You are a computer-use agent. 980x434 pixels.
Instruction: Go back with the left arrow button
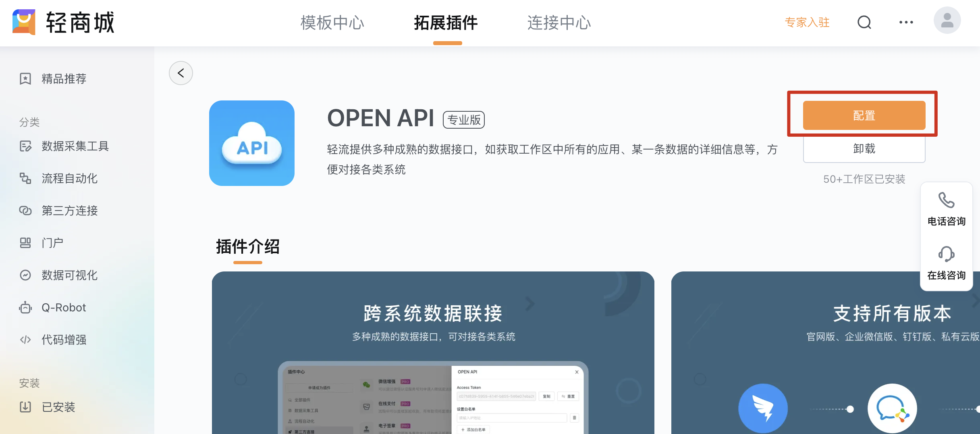181,73
